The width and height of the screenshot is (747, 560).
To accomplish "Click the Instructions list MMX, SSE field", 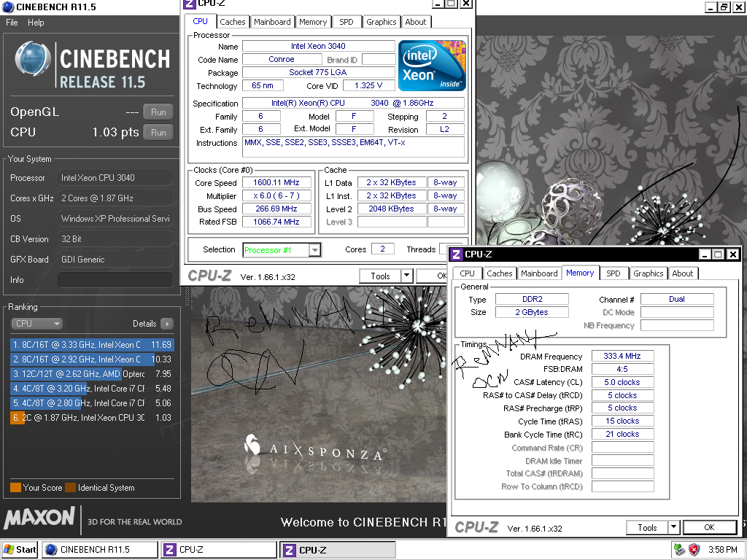I will pos(353,147).
